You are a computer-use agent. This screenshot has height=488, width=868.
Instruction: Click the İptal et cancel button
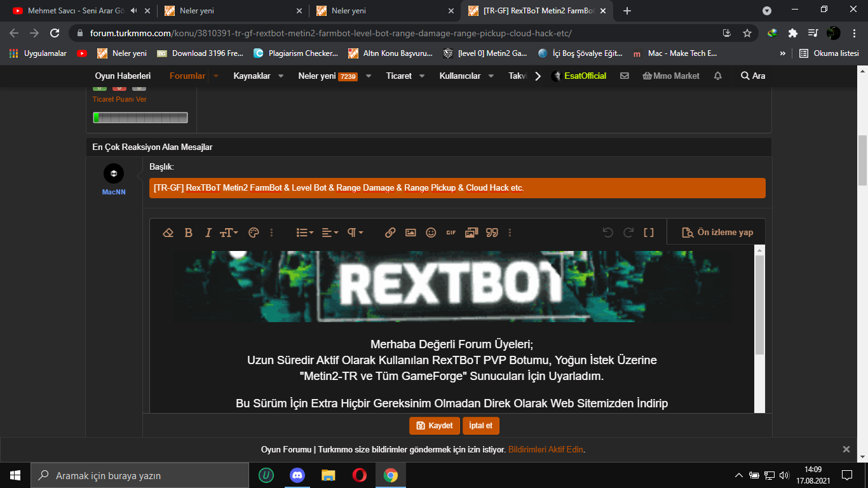(481, 426)
